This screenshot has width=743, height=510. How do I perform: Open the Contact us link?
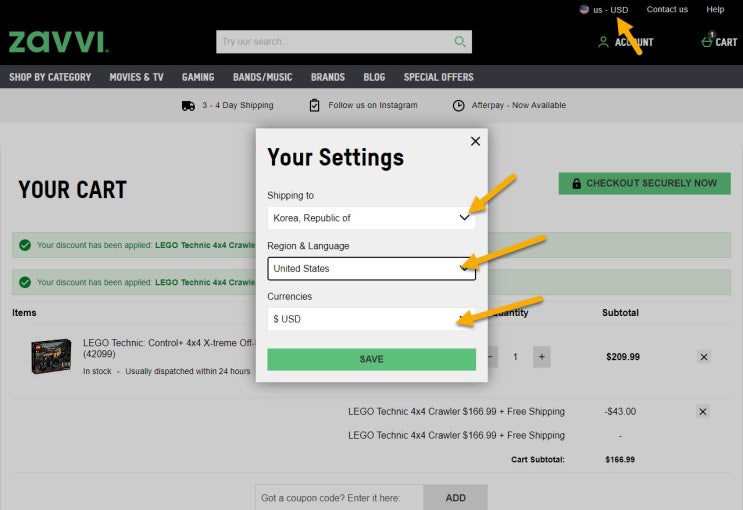(667, 9)
